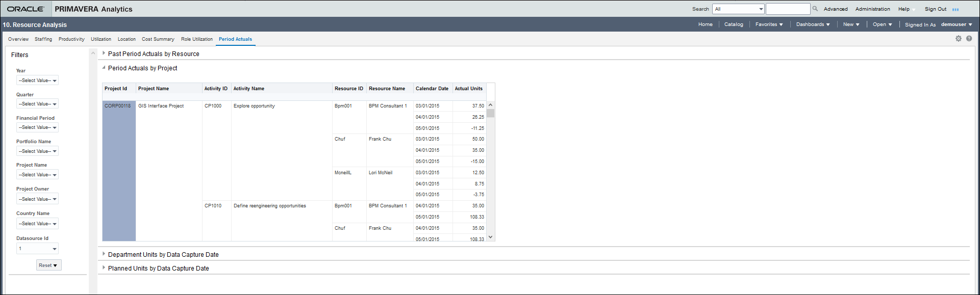Click the help question mark icon
Viewport: 980px width, 295px height.
point(969,39)
